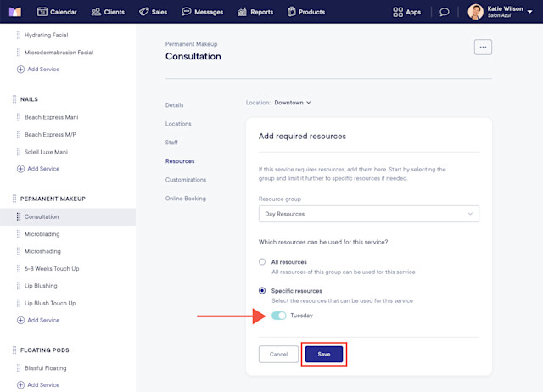Open the Products clipboard icon
Image resolution: width=543 pixels, height=392 pixels.
pyautogui.click(x=292, y=12)
